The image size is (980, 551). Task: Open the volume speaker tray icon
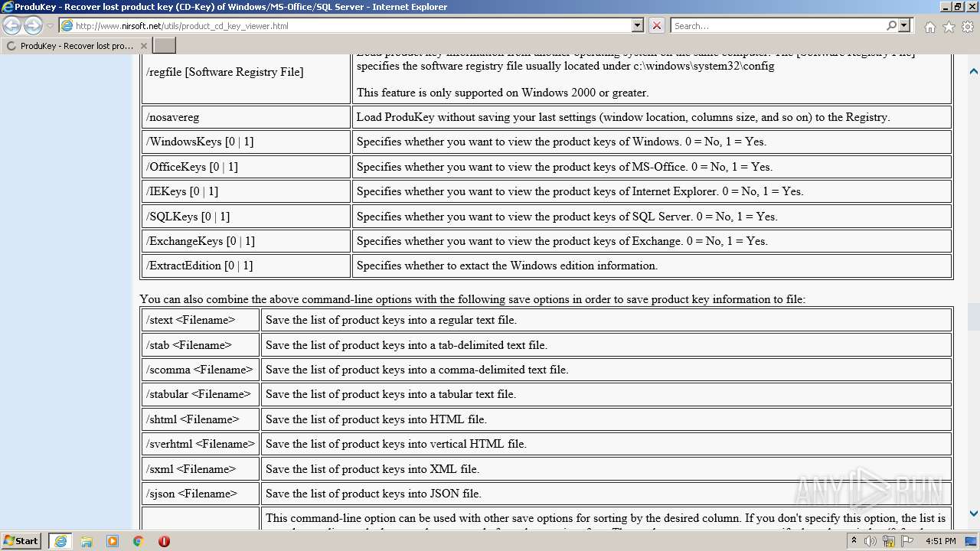coord(871,541)
